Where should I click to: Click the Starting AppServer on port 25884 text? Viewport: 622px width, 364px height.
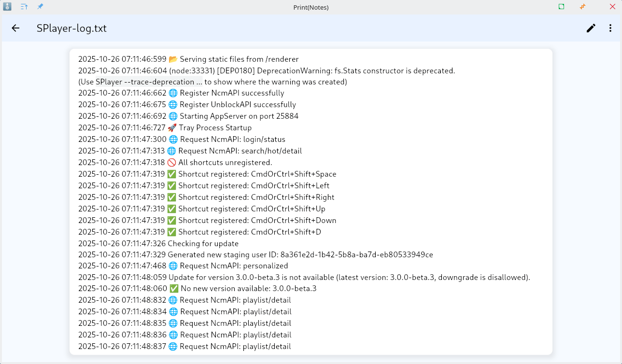(x=239, y=116)
